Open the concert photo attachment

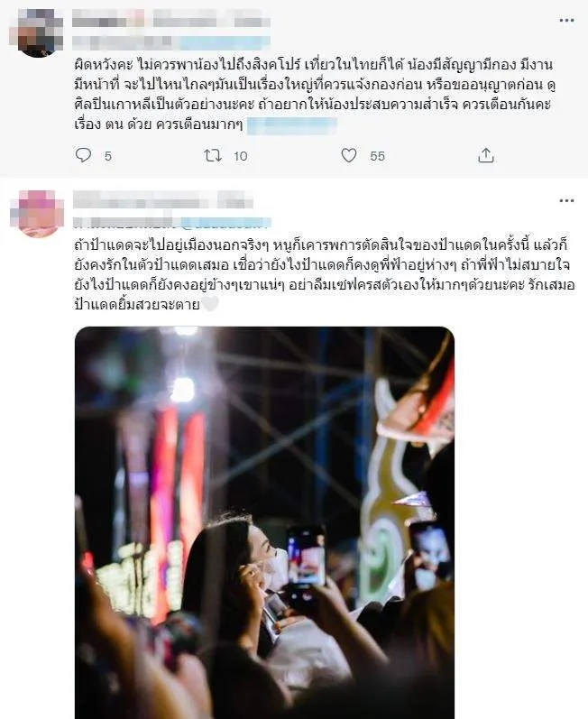(264, 522)
